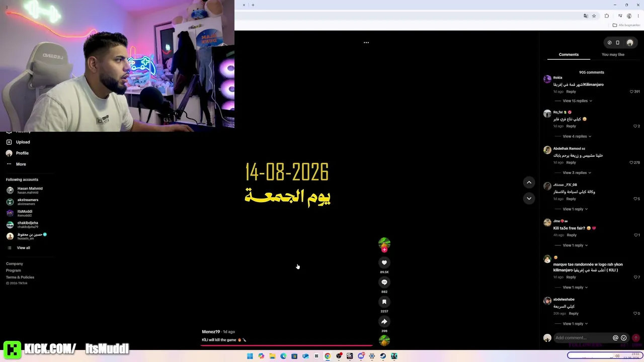Viewport: 644px width, 362px height.
Task: Open Hasan Mahmid in Following accounts
Action: [24, 190]
